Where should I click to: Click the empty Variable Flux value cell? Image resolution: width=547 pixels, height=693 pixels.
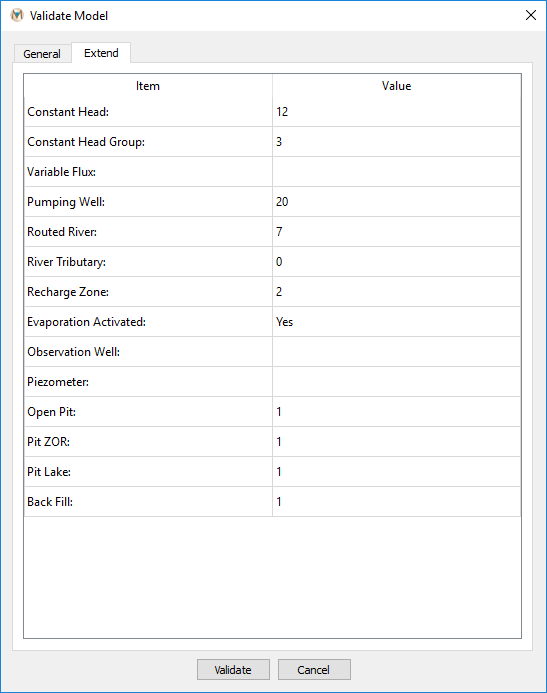click(397, 172)
